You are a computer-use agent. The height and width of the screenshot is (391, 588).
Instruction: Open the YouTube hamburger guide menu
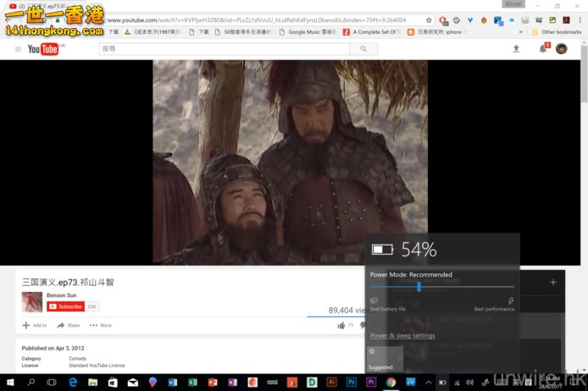(18, 49)
